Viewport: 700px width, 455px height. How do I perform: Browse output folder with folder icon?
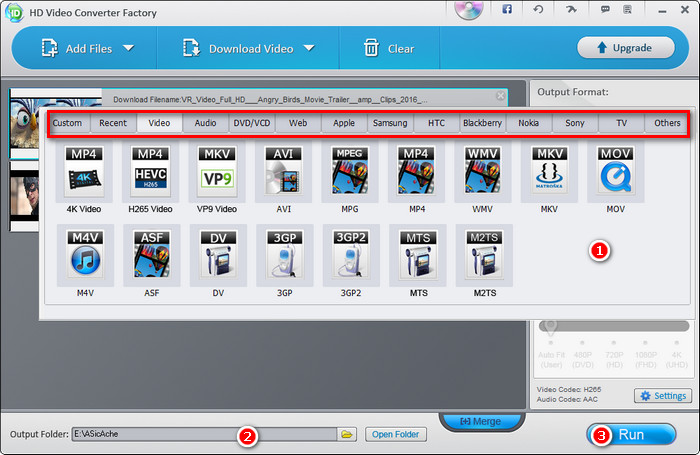[x=347, y=434]
